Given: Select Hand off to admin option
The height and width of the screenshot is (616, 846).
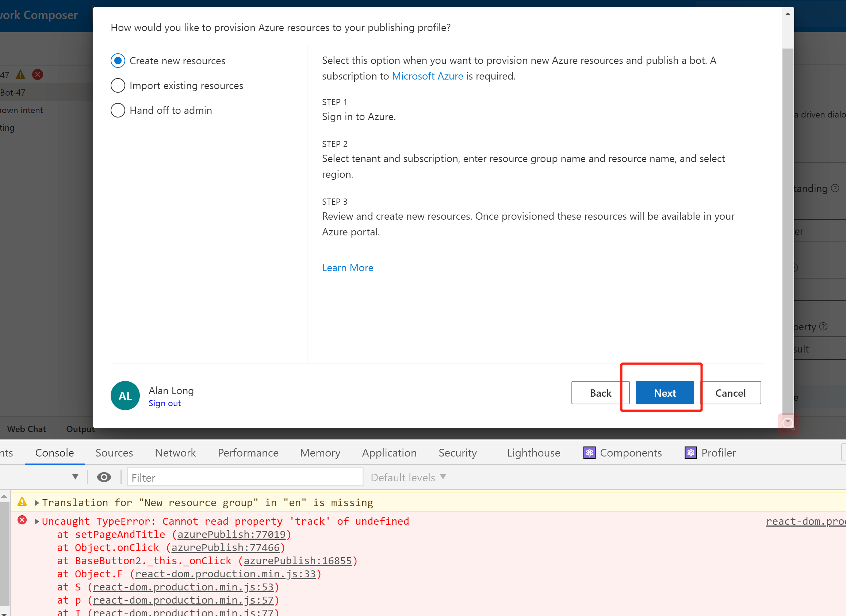Looking at the screenshot, I should (118, 110).
